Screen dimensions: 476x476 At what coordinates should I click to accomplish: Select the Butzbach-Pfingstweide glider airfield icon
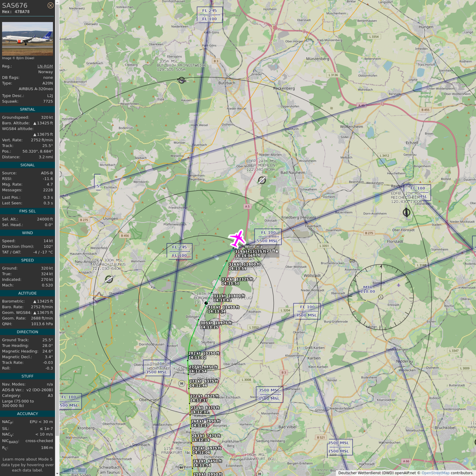pyautogui.click(x=181, y=80)
